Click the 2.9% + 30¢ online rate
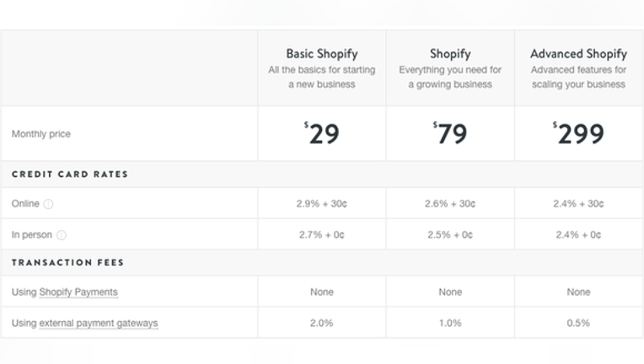 [x=322, y=204]
